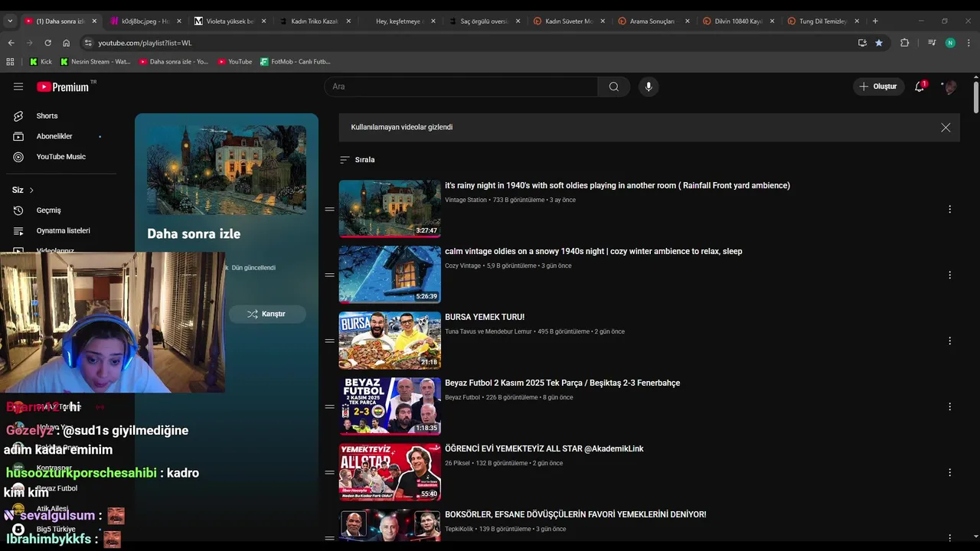Screen dimensions: 980x551
Task: Open the Vintage Station channel link
Action: tap(465, 200)
